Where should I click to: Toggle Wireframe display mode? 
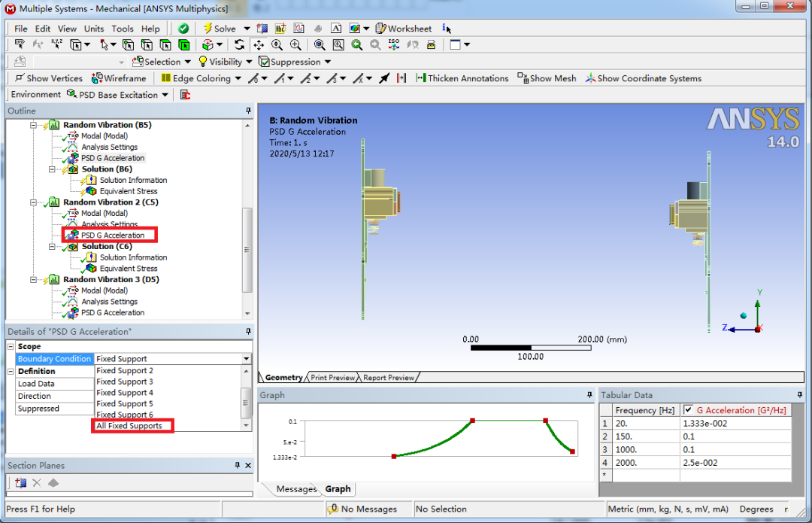pos(119,78)
